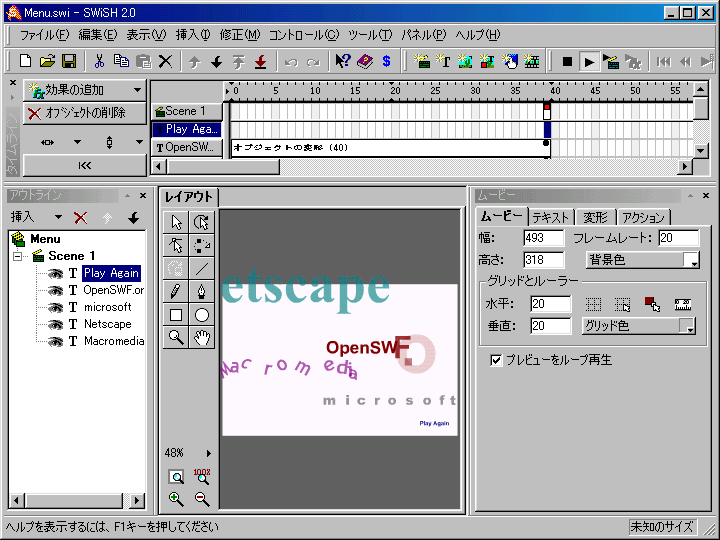Open a file with the folder icon
This screenshot has width=720, height=540.
coord(47,61)
